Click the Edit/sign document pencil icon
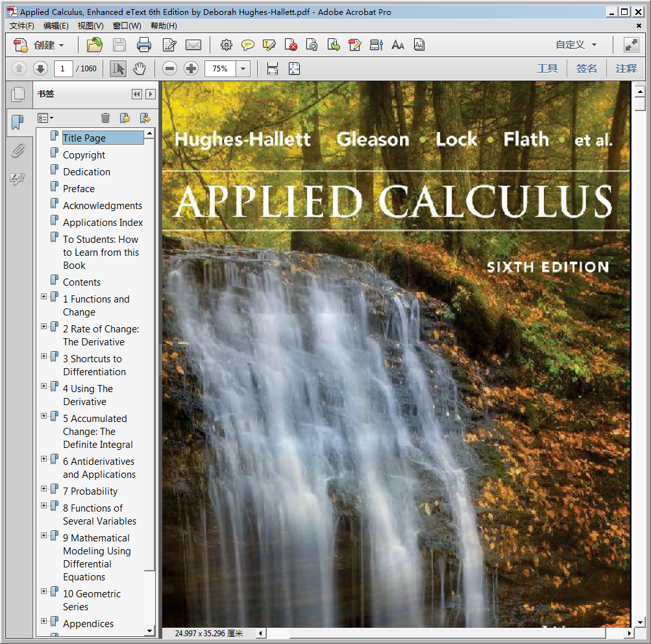Image resolution: width=651 pixels, height=644 pixels. point(169,45)
